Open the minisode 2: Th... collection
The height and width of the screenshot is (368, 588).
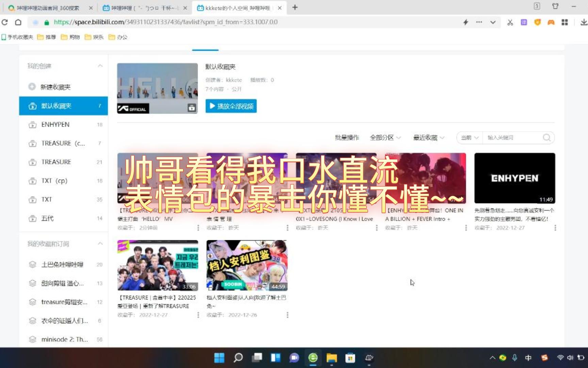tap(63, 339)
